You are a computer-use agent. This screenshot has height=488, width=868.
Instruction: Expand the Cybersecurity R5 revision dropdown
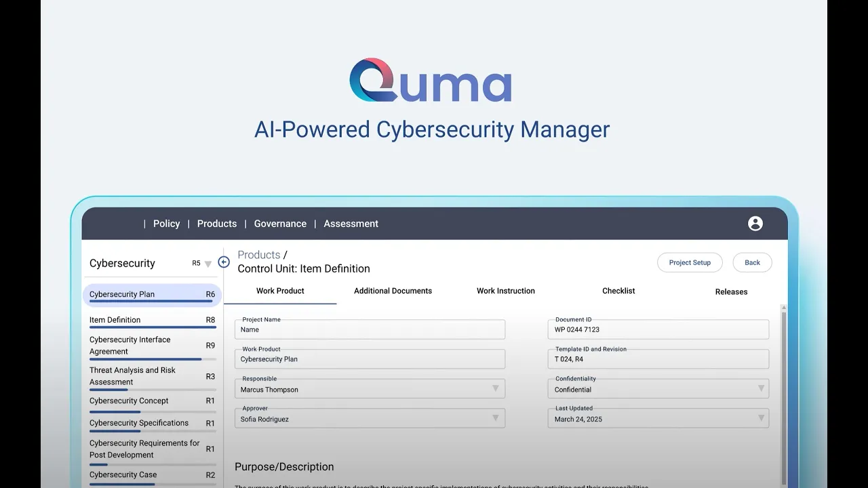pyautogui.click(x=208, y=264)
